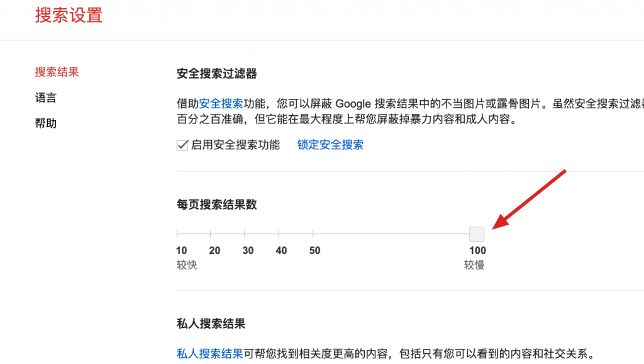
Task: Click the 启用安全搜索功能 label text
Action: pyautogui.click(x=235, y=145)
